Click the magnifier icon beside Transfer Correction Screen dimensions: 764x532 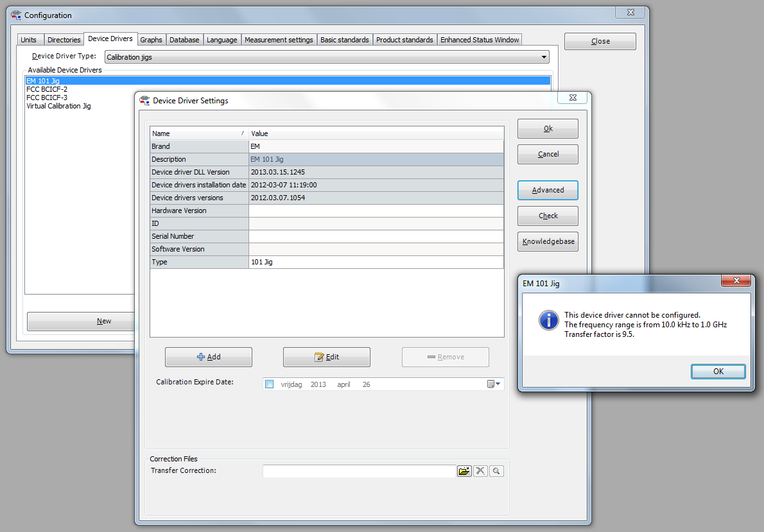496,471
